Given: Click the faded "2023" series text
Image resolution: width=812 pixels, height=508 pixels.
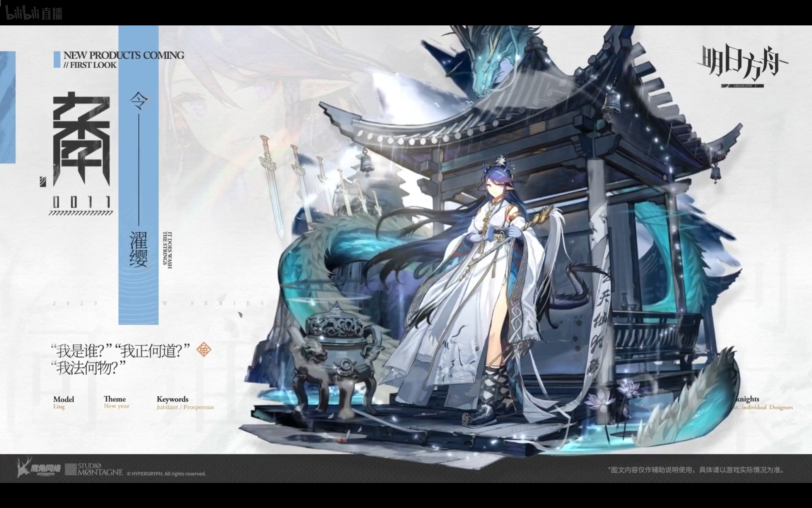Looking at the screenshot, I should pyautogui.click(x=75, y=304).
